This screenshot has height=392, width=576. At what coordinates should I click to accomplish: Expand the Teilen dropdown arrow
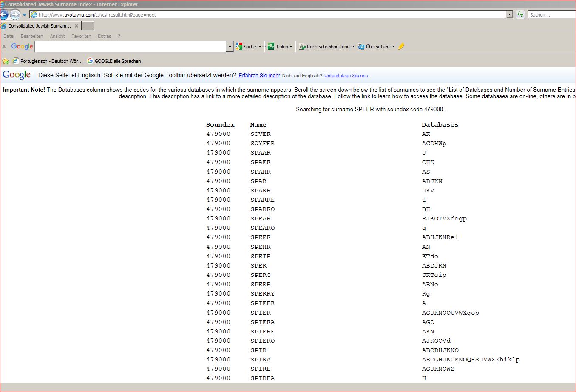pos(291,47)
